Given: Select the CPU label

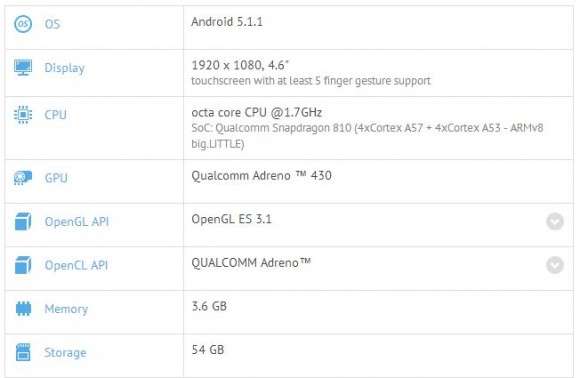Looking at the screenshot, I should (x=55, y=115).
